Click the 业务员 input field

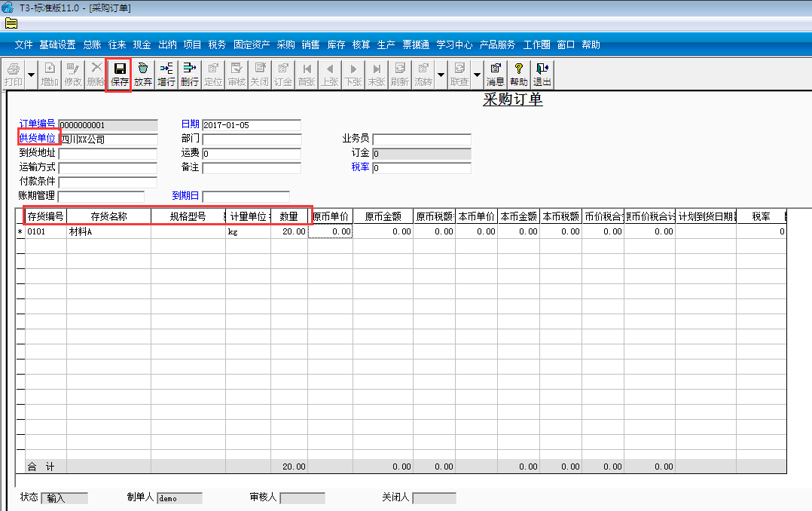point(421,139)
